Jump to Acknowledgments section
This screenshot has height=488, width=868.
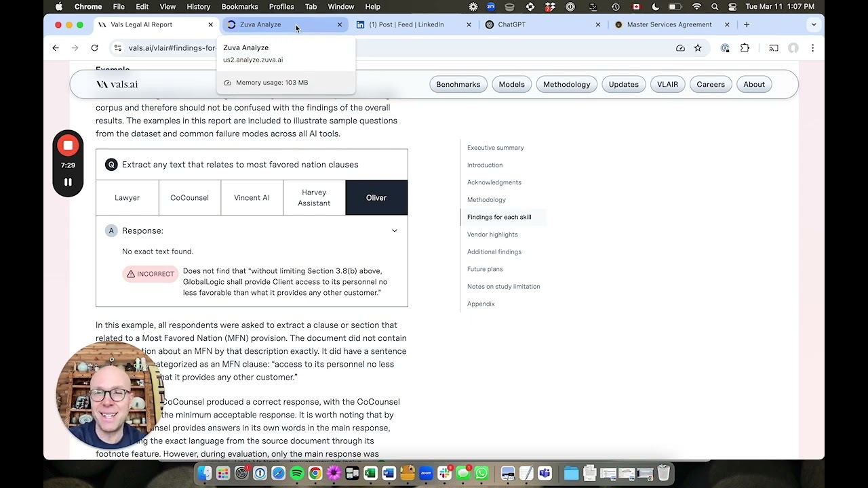pos(494,182)
